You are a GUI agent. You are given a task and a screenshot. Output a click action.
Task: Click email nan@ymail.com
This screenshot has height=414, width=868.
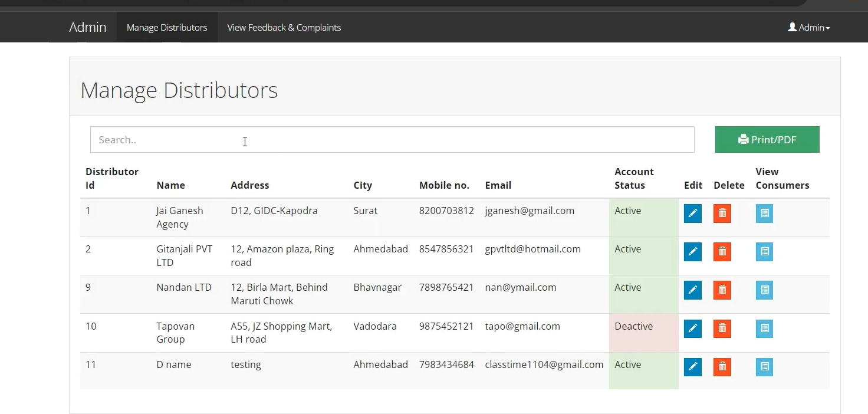coord(521,287)
